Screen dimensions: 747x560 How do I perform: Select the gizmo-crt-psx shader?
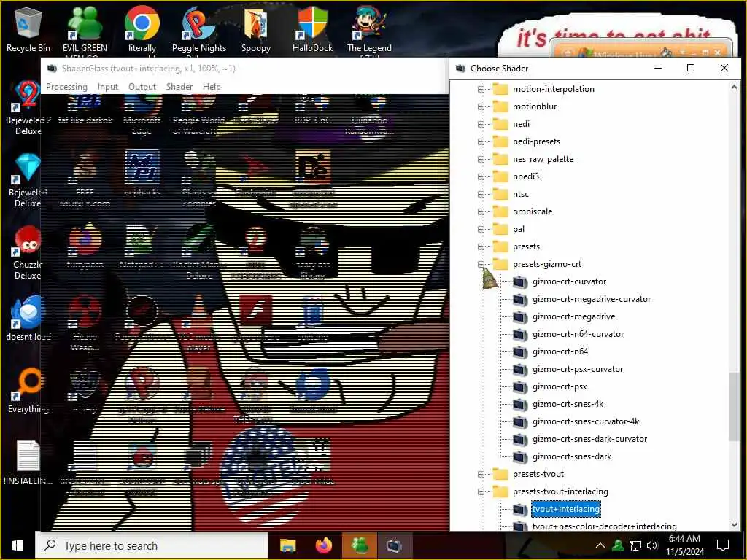tap(560, 386)
